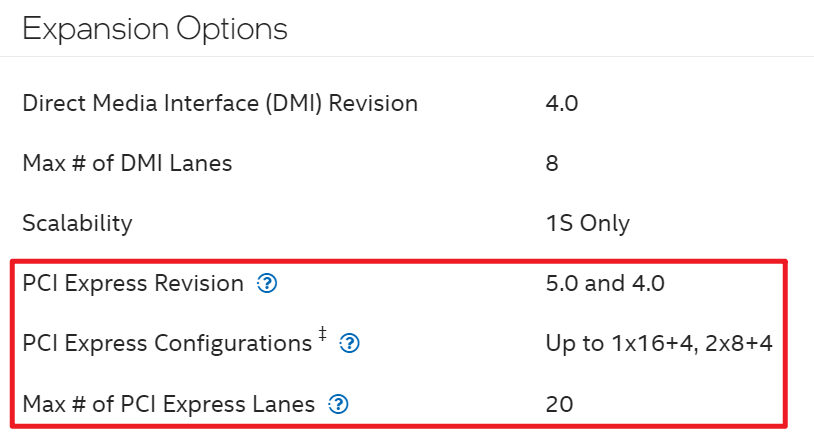Click '5.0' in the PCI Express Revision value

[562, 283]
